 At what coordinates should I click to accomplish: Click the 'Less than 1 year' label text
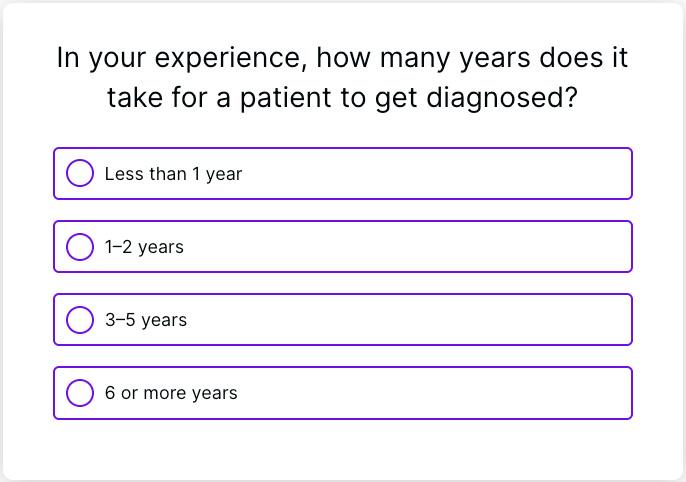pyautogui.click(x=173, y=174)
